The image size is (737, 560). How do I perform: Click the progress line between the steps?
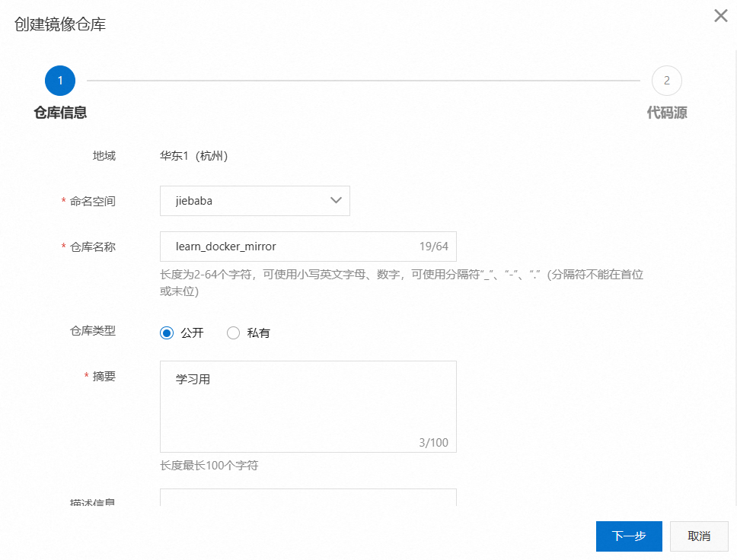pos(363,81)
